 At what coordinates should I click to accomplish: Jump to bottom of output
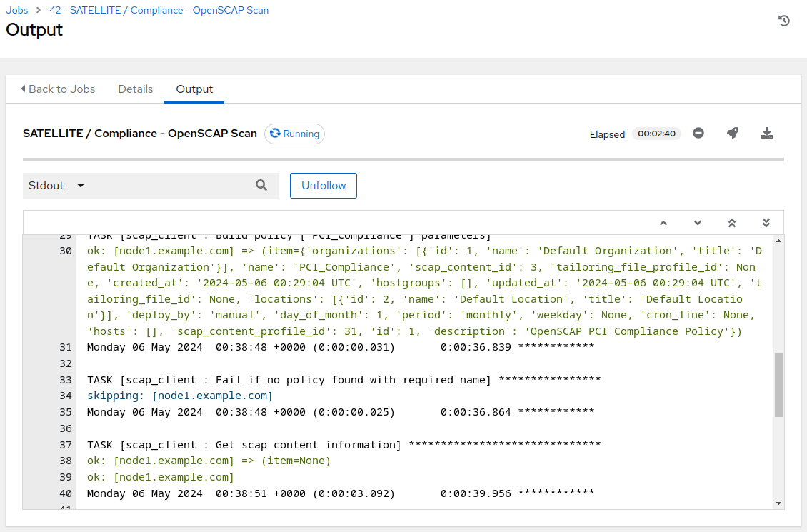766,223
